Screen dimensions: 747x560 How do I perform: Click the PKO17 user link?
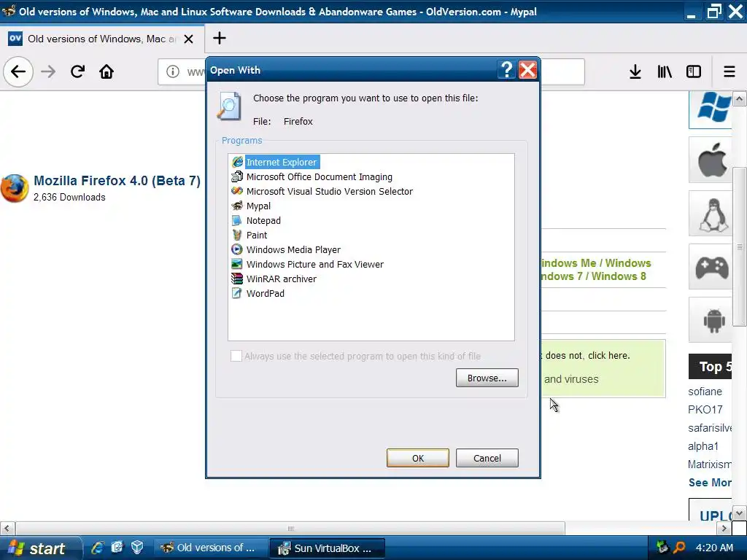click(705, 410)
